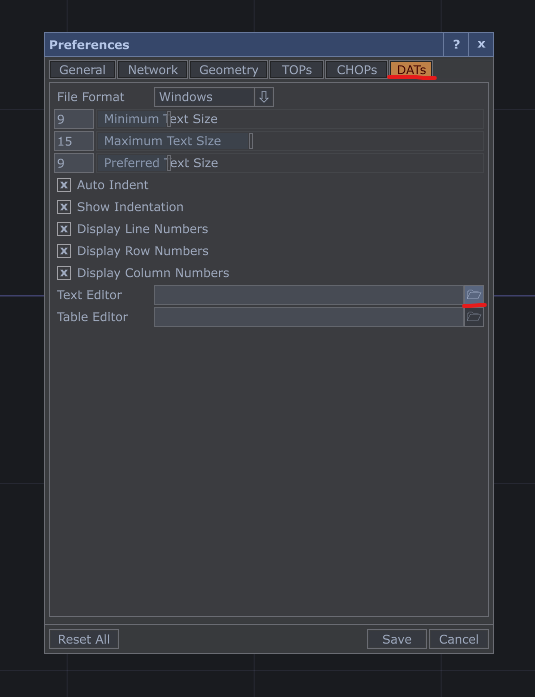Uncheck Display Column Numbers option
535x697 pixels.
64,273
